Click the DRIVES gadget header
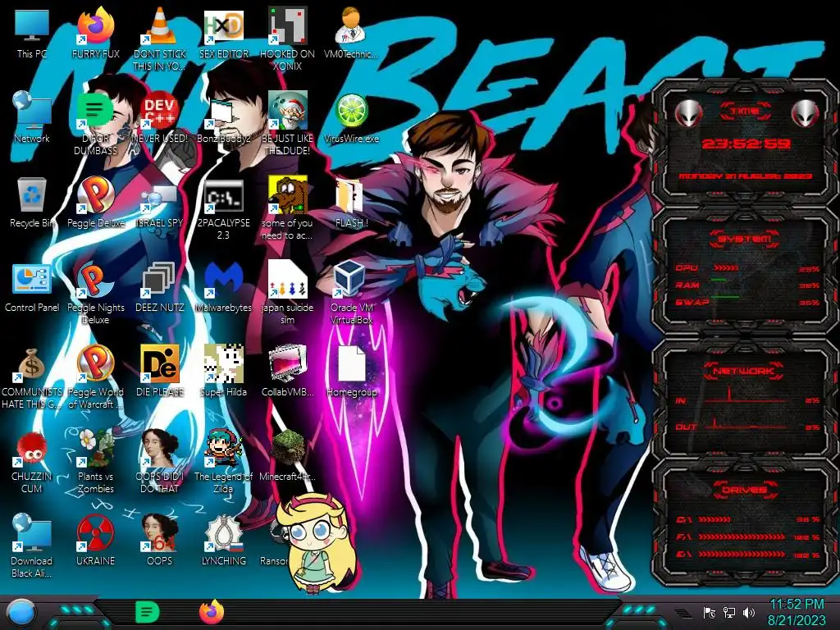 click(x=744, y=490)
